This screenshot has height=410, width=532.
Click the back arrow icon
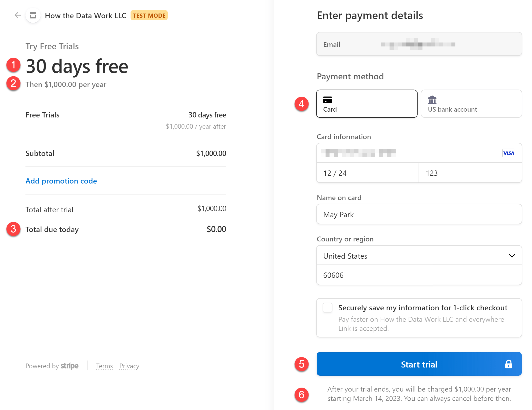tap(18, 15)
